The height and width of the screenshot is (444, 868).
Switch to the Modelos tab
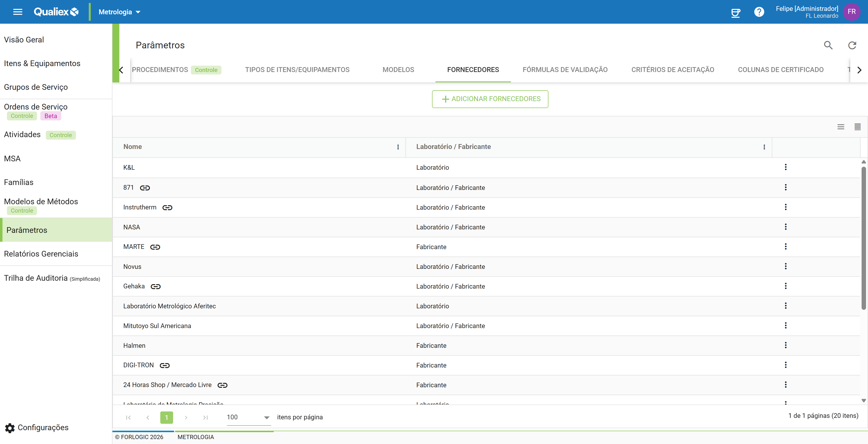pyautogui.click(x=398, y=70)
